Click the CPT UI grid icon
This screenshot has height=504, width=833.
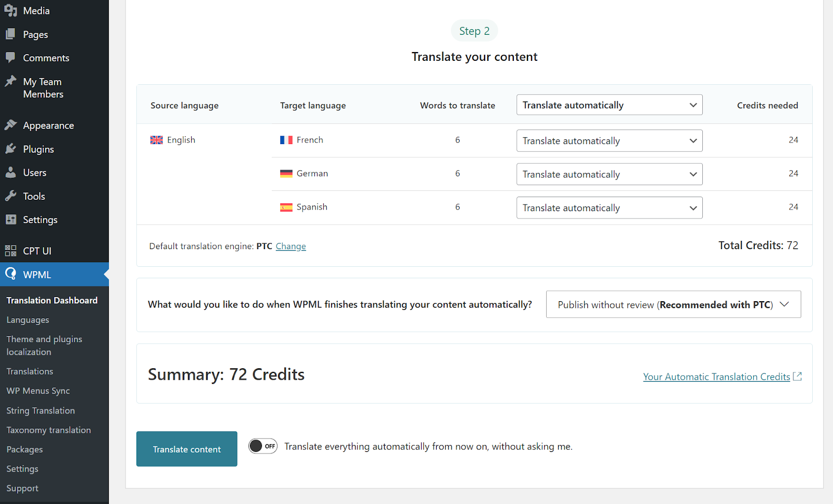coord(10,251)
